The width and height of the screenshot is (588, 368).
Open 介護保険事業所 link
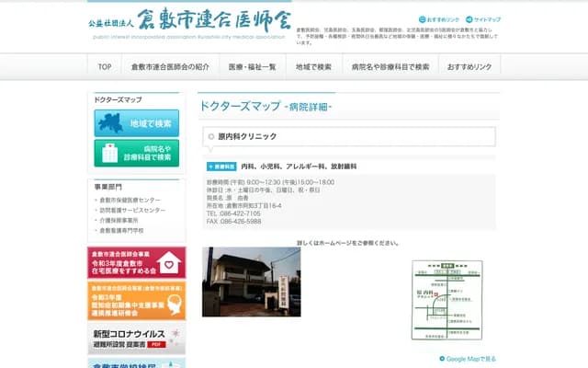click(119, 221)
